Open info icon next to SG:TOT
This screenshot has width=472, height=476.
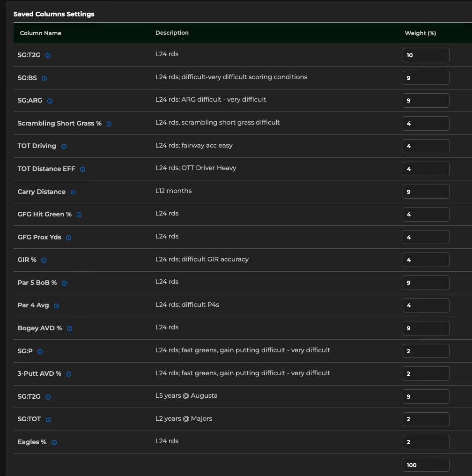[x=49, y=419]
